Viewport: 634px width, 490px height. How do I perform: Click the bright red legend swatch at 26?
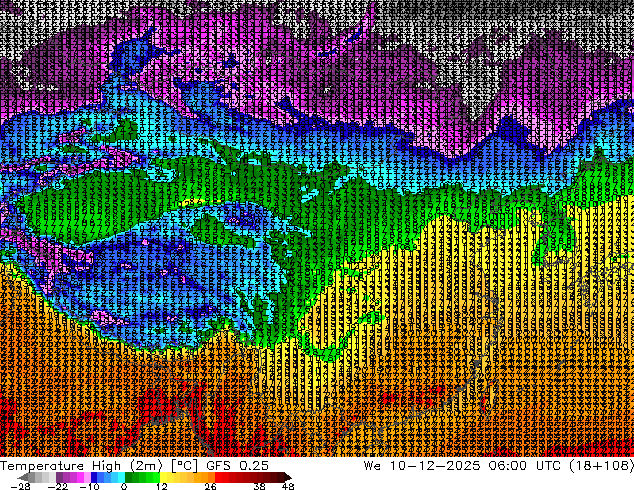pyautogui.click(x=218, y=477)
